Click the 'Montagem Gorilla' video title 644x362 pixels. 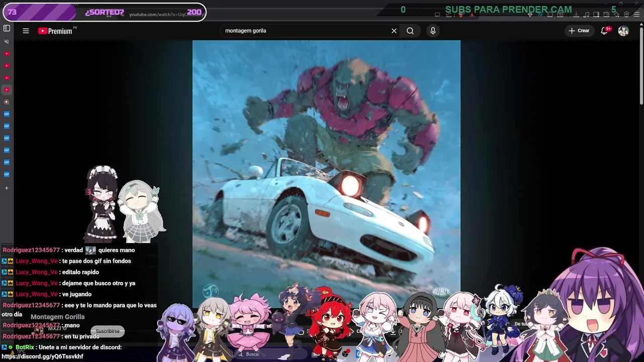[x=58, y=317]
